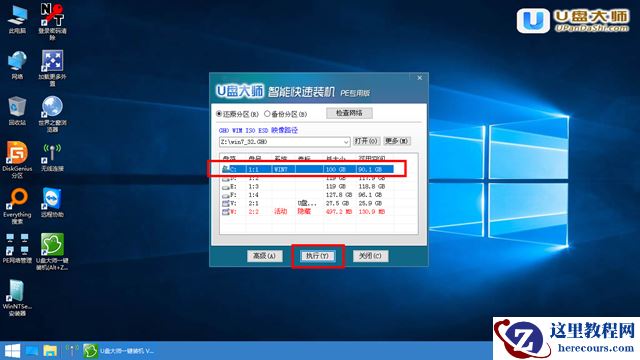Open the 网络 network desktop icon
Image resolution: width=640 pixels, height=360 pixels.
(x=17, y=65)
